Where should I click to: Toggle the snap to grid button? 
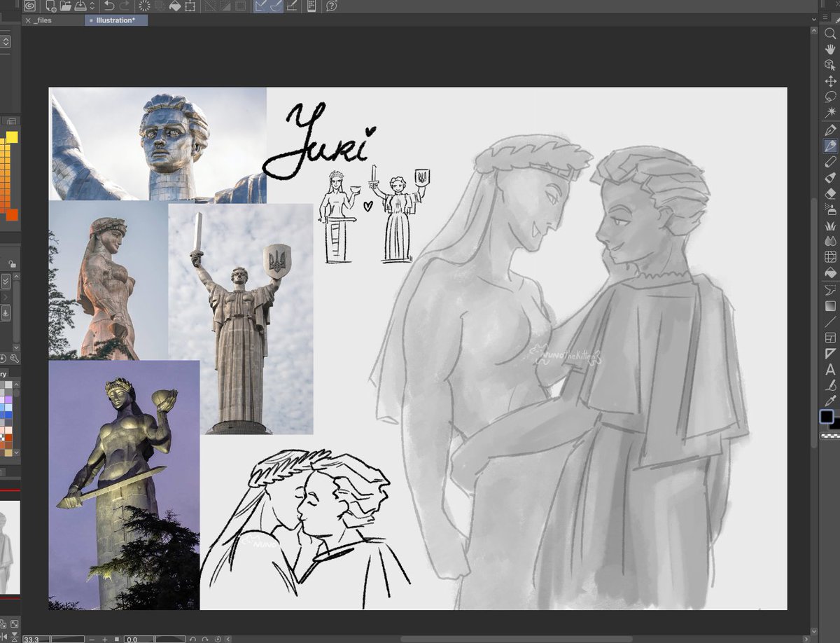(290, 6)
